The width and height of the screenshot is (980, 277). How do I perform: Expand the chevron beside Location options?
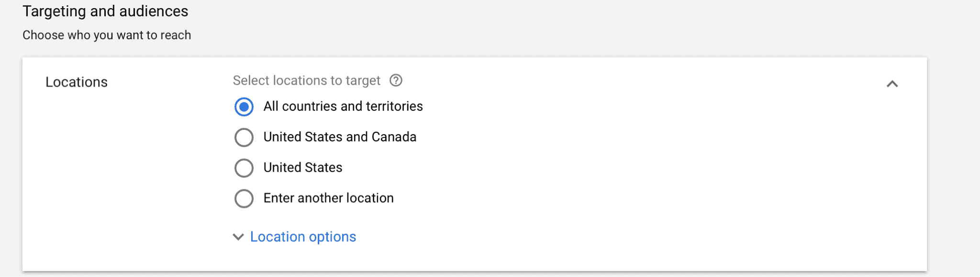[238, 237]
